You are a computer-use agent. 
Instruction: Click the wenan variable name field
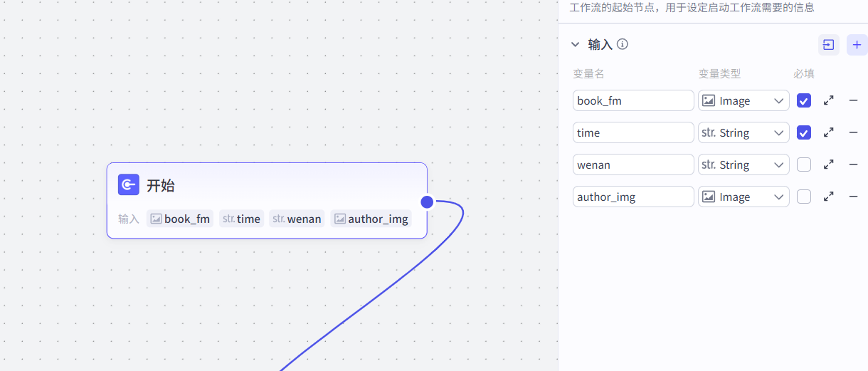click(x=633, y=164)
